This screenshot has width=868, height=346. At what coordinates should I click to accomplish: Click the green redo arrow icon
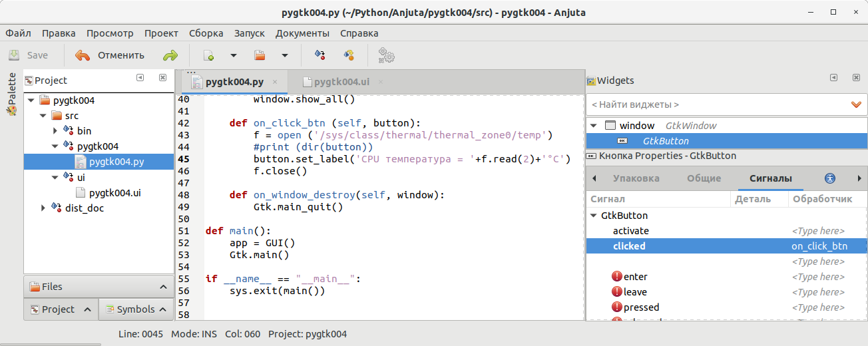(170, 55)
